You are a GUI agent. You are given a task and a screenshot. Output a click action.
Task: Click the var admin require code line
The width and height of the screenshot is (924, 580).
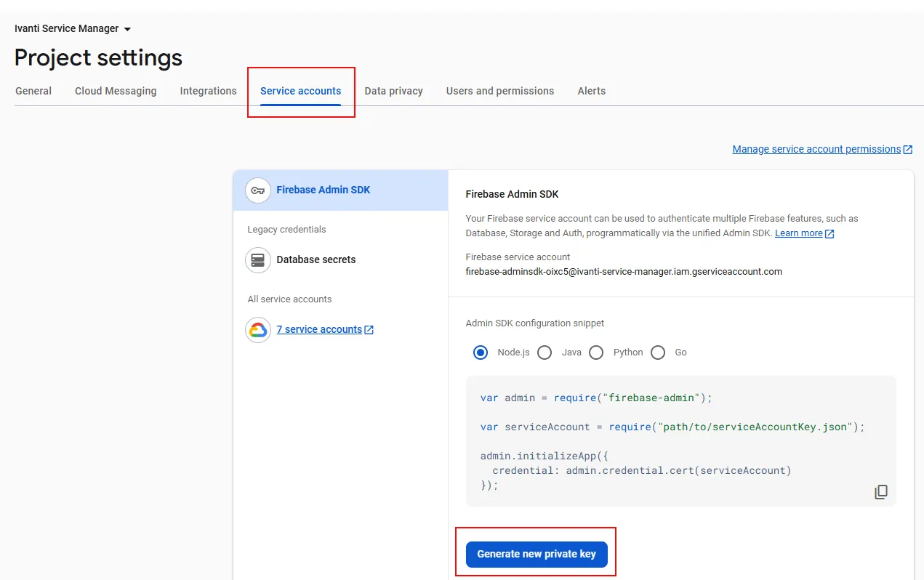coord(596,398)
